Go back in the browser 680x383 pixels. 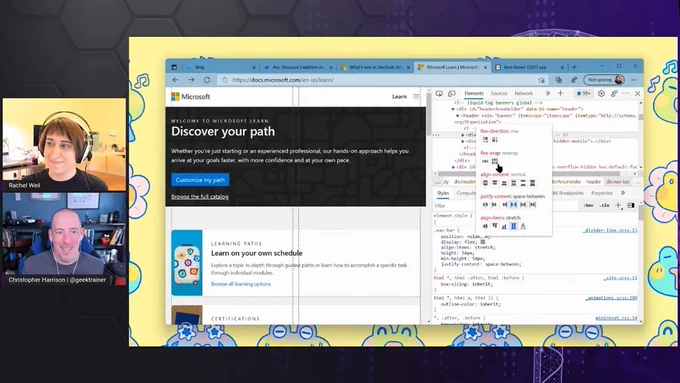point(176,80)
